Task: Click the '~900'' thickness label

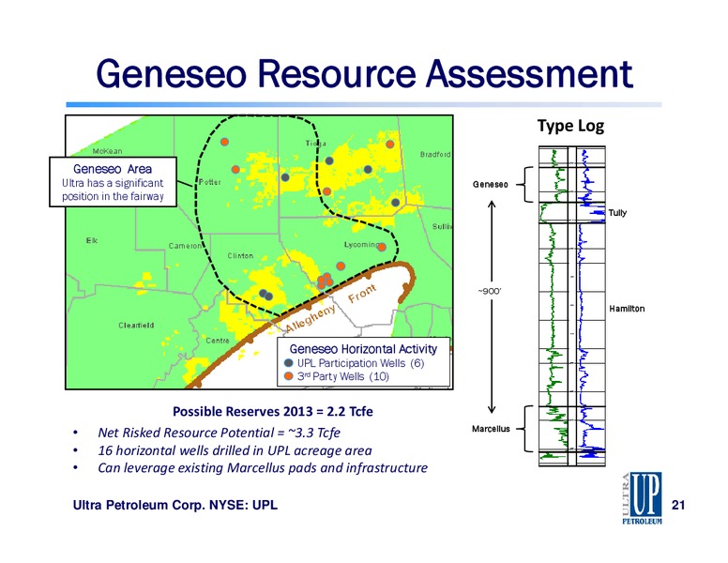Action: (490, 291)
